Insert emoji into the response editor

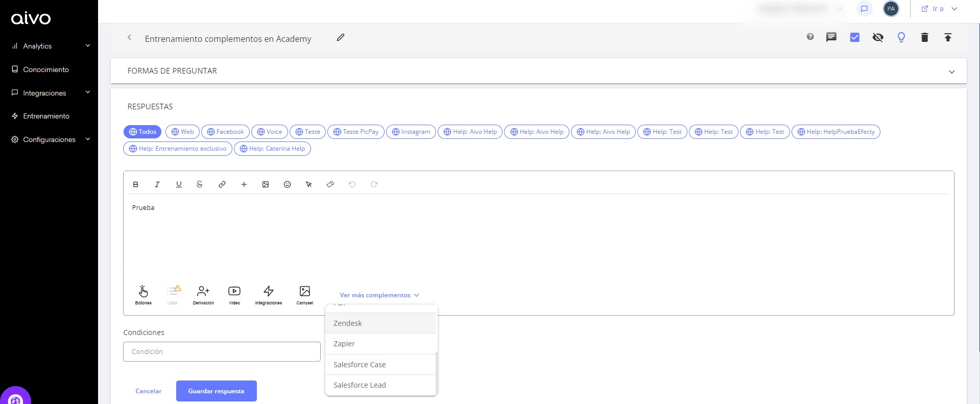(x=288, y=184)
